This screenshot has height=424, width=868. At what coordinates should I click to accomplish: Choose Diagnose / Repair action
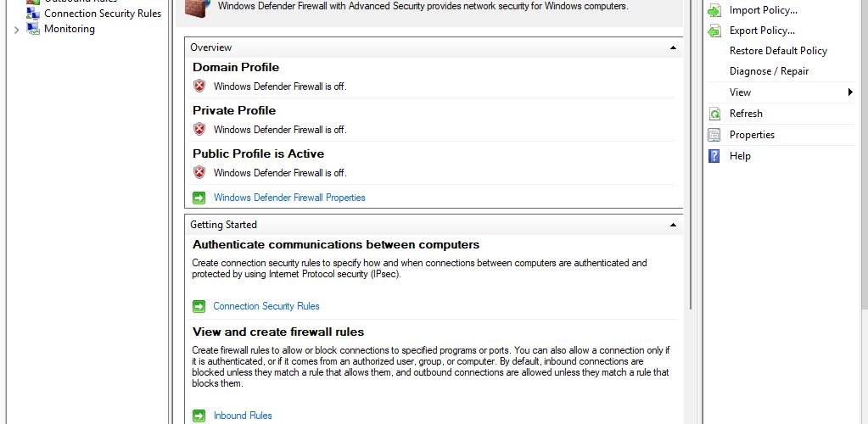pos(769,71)
